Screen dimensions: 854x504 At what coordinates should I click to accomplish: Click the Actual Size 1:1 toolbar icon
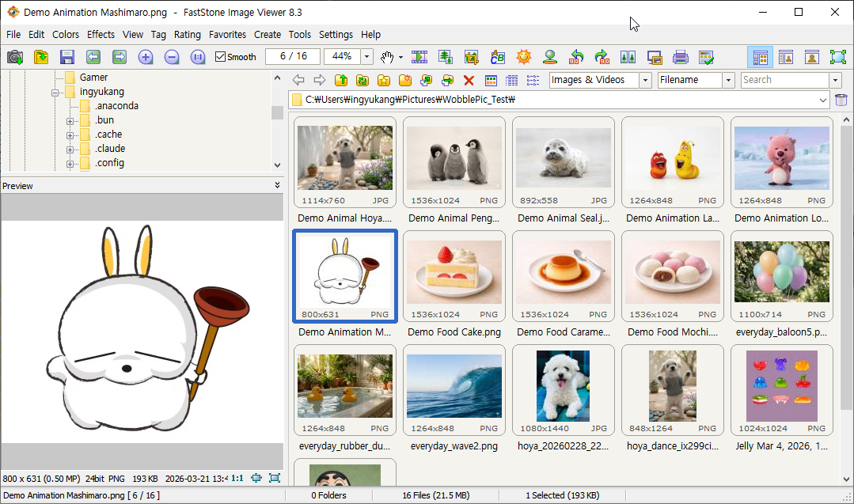198,57
